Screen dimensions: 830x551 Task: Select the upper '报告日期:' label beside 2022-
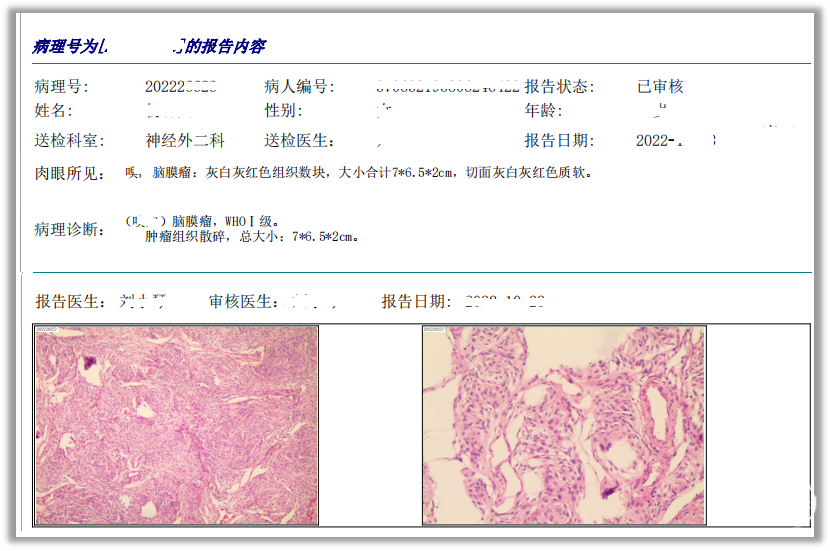(560, 141)
